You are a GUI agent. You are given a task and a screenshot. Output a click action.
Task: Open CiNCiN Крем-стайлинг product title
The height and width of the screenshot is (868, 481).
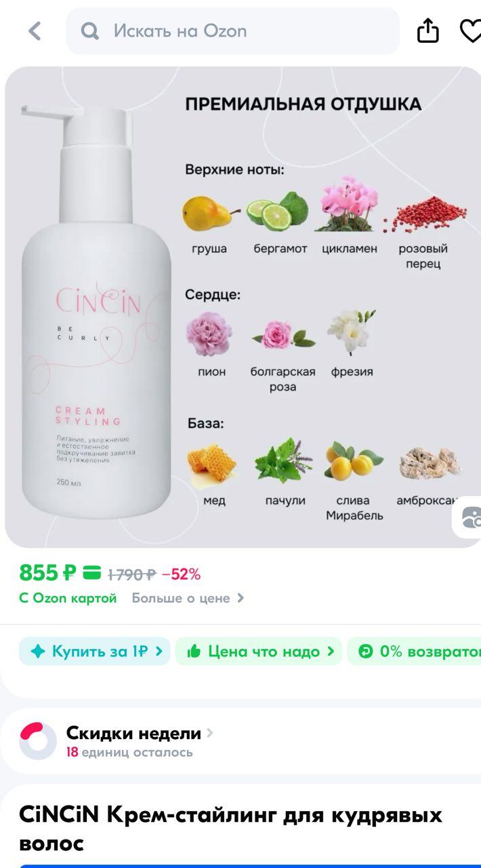[x=230, y=829]
